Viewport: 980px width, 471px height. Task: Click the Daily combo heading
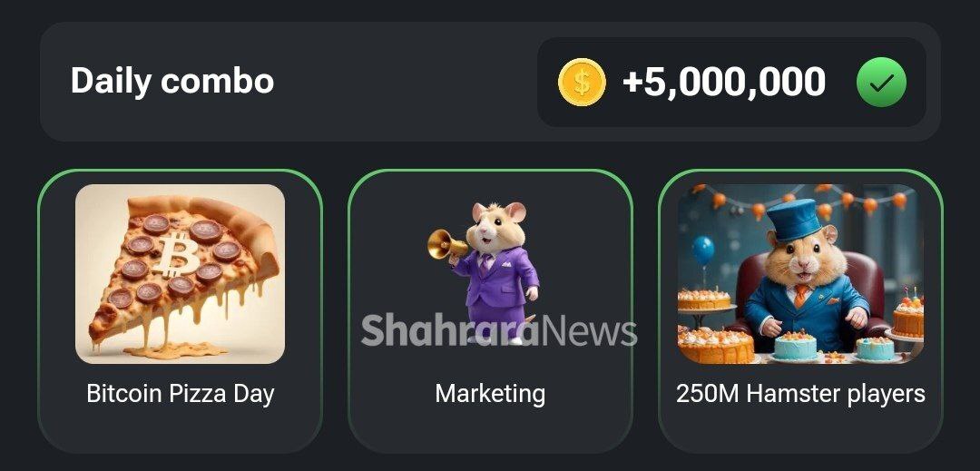pos(171,81)
